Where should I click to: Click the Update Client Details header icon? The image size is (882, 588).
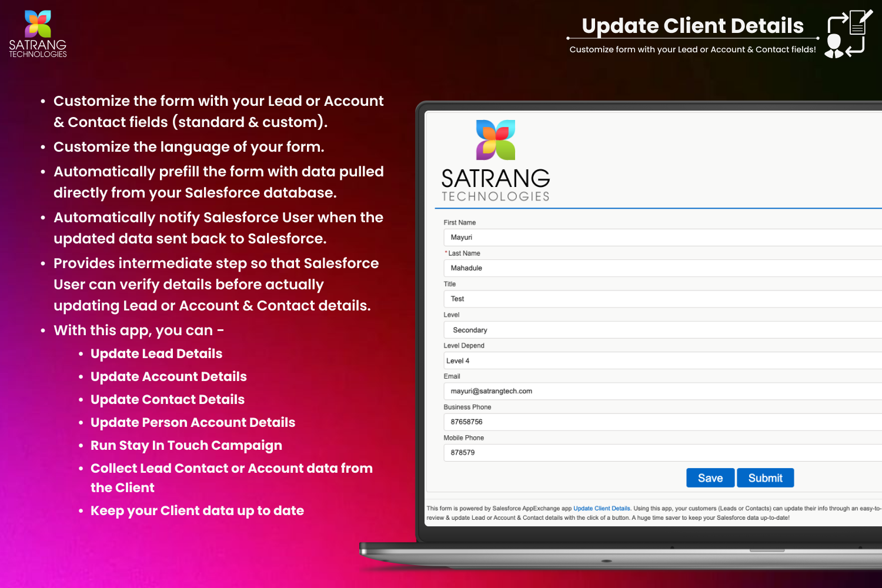(848, 34)
